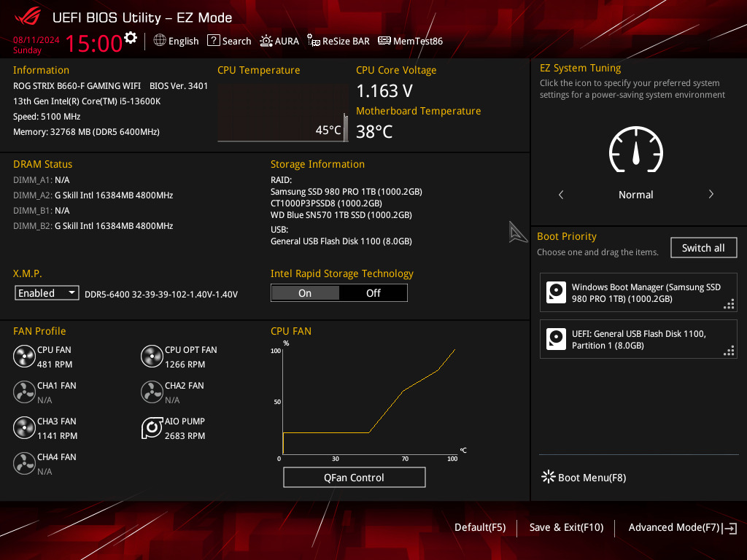The height and width of the screenshot is (560, 747).
Task: Grab drag handle of Windows Boot Manager entry
Action: pyautogui.click(x=729, y=304)
